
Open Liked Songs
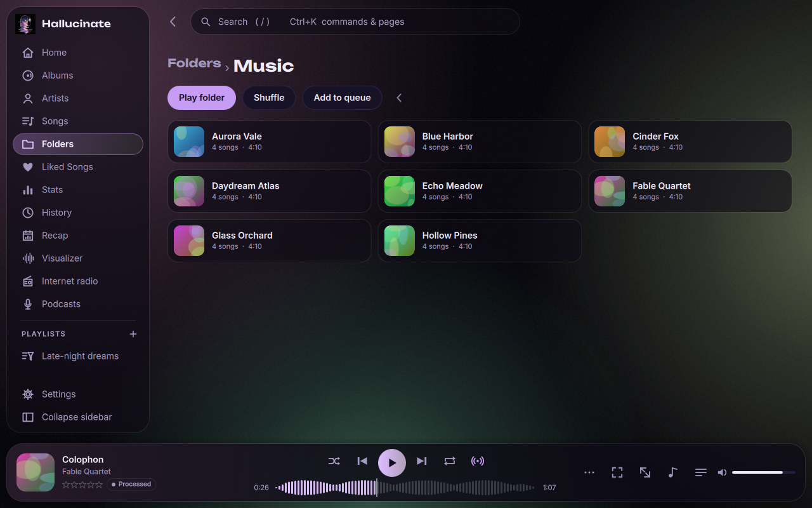(78, 167)
